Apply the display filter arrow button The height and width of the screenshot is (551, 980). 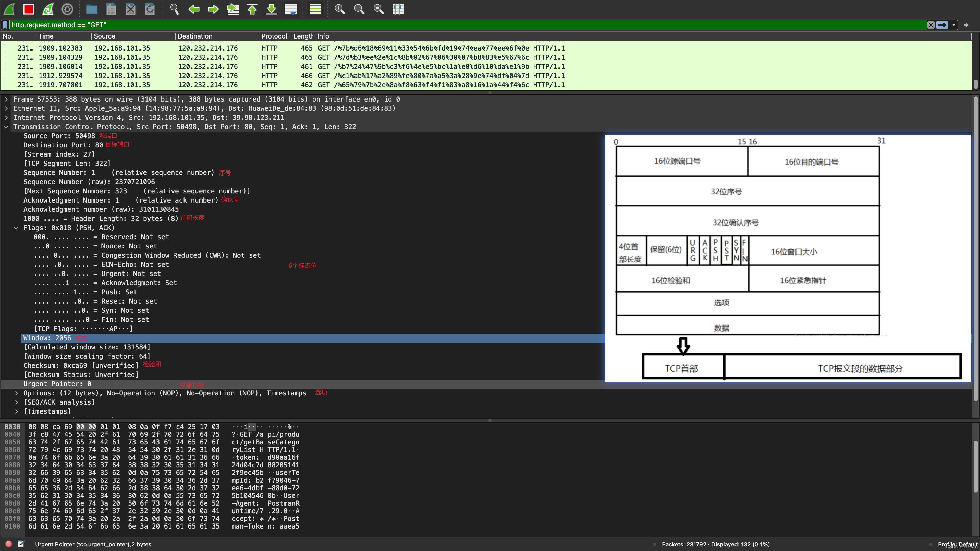[942, 25]
